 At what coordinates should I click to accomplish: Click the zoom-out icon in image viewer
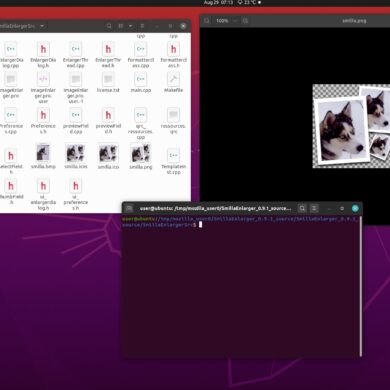point(207,21)
